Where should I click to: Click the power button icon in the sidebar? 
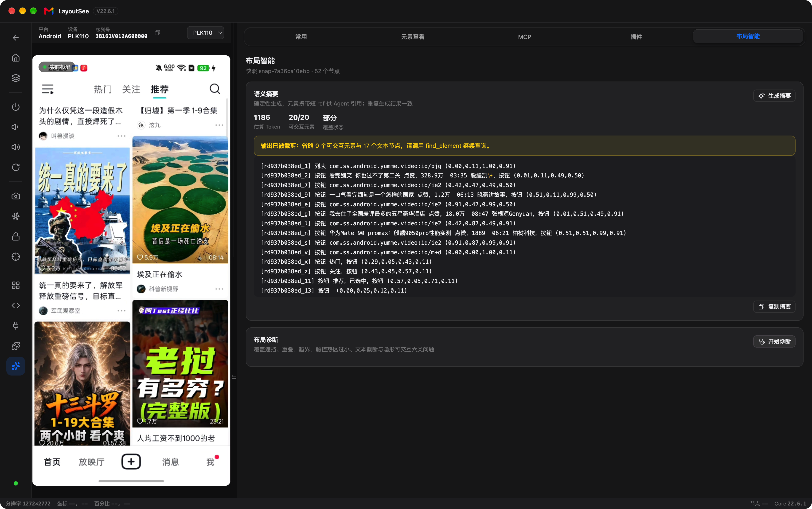click(16, 107)
